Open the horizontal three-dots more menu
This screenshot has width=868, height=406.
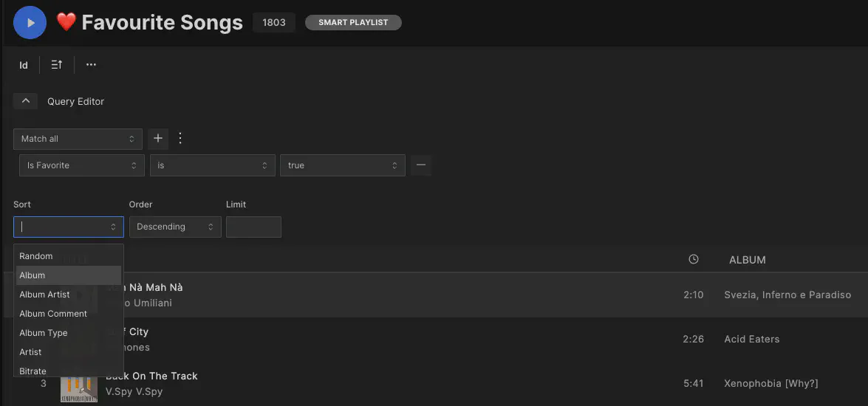(x=91, y=65)
